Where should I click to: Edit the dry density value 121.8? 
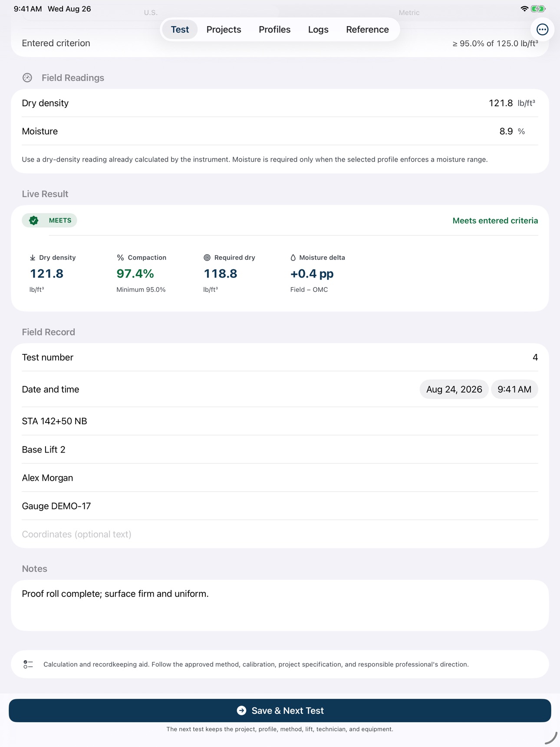coord(501,103)
